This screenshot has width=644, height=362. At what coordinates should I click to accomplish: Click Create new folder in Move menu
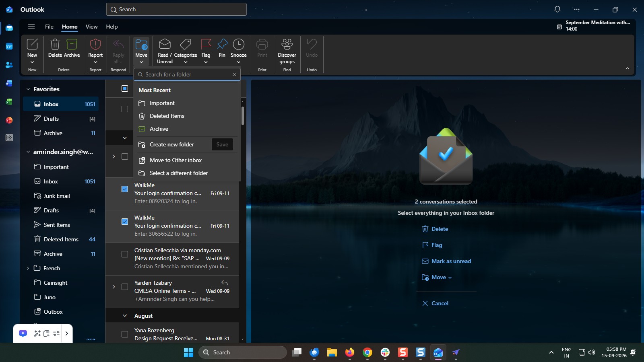pos(172,144)
